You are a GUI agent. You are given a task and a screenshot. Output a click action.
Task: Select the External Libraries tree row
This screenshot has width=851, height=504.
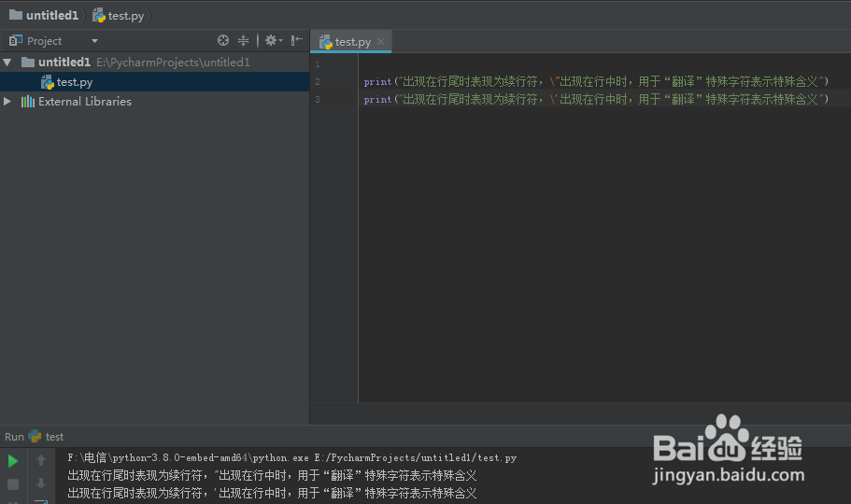pos(155,102)
